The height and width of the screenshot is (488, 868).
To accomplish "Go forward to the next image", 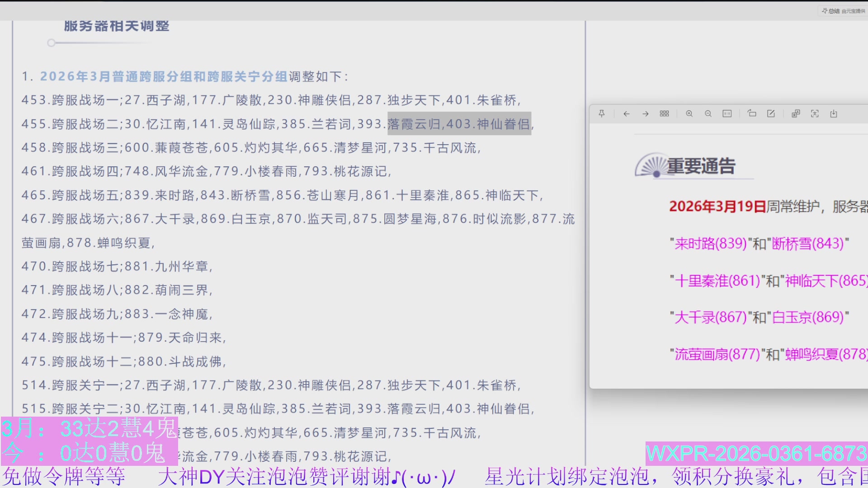I will [645, 113].
